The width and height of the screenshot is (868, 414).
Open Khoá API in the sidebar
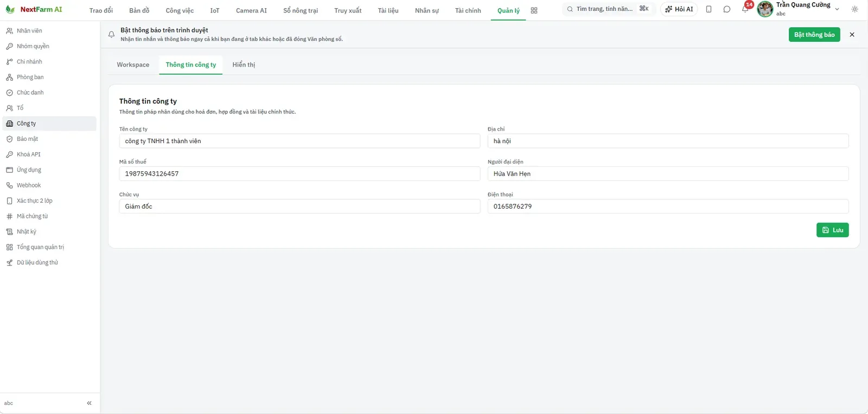[x=49, y=154]
